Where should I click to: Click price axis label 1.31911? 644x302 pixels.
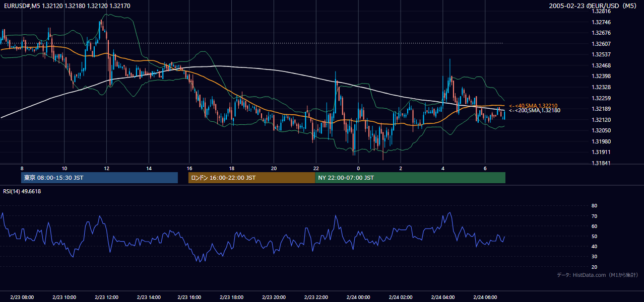tap(601, 152)
